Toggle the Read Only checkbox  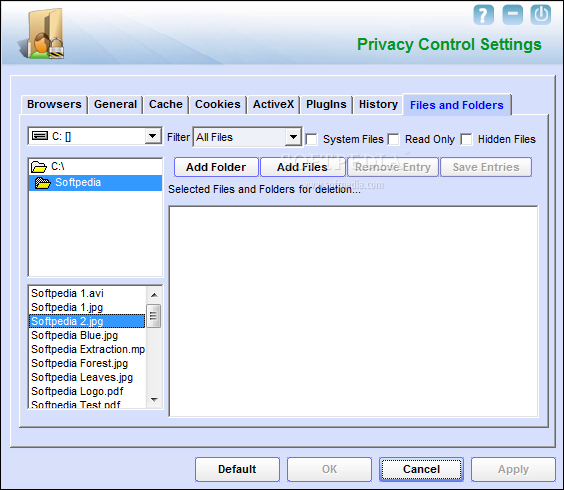393,139
